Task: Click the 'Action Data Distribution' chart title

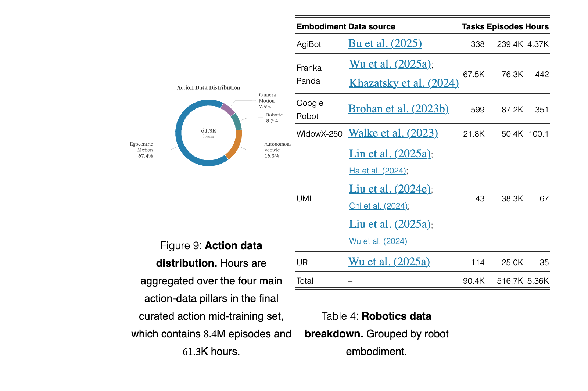Action: pos(208,87)
